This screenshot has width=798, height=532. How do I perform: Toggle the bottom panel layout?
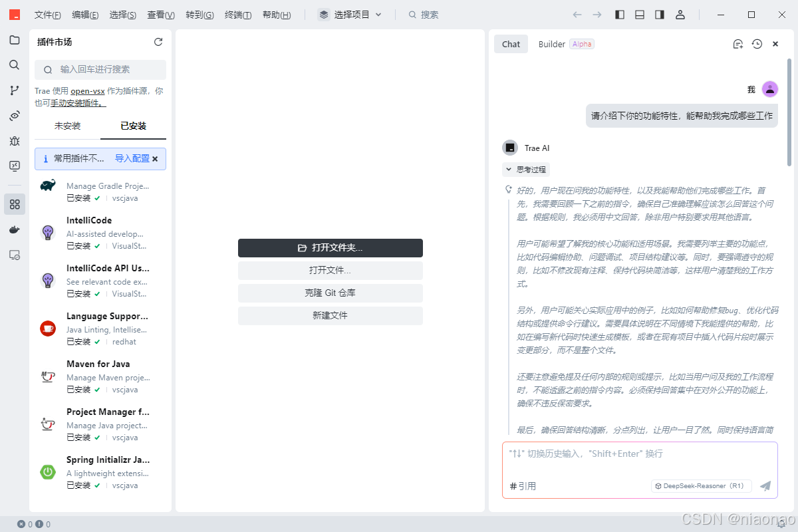(640, 15)
